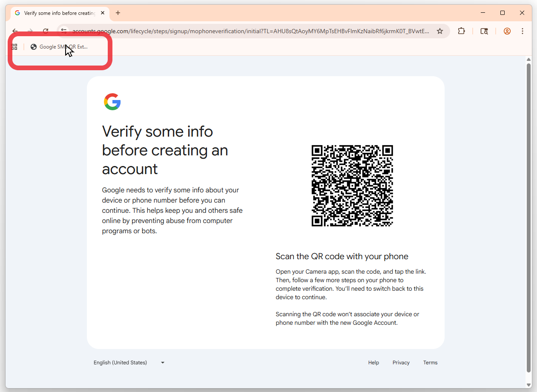The height and width of the screenshot is (392, 537).
Task: Open the Help link
Action: pyautogui.click(x=373, y=362)
